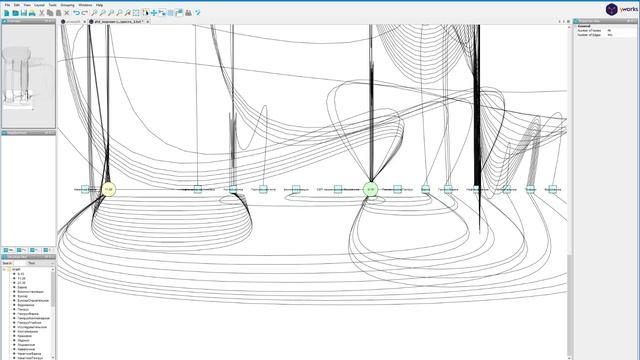Create a new document with the New icon
The image size is (640, 360).
point(7,13)
